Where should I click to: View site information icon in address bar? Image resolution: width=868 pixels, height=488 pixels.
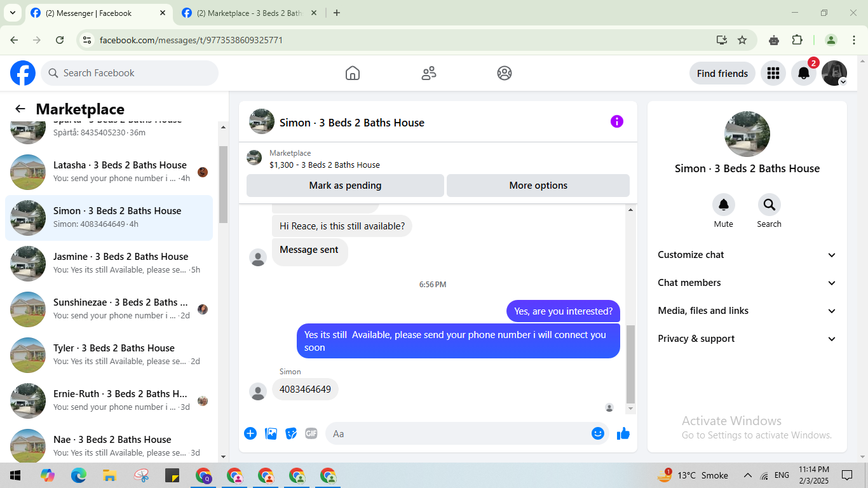click(x=88, y=40)
